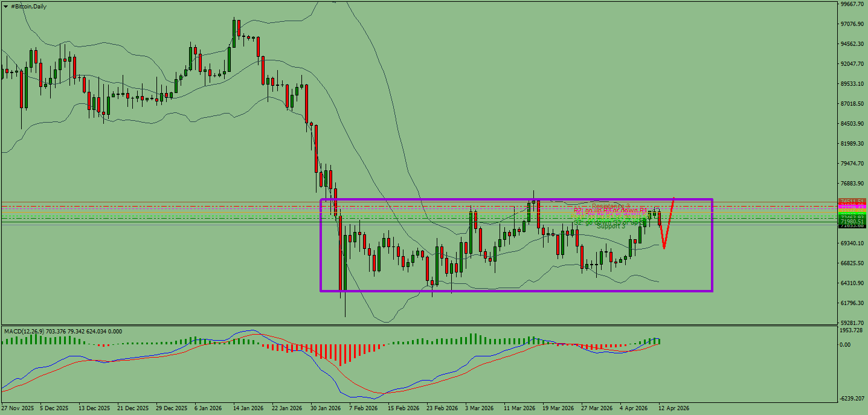Click the 12 Apr 2026 date label
The height and width of the screenshot is (415, 868).
point(674,408)
